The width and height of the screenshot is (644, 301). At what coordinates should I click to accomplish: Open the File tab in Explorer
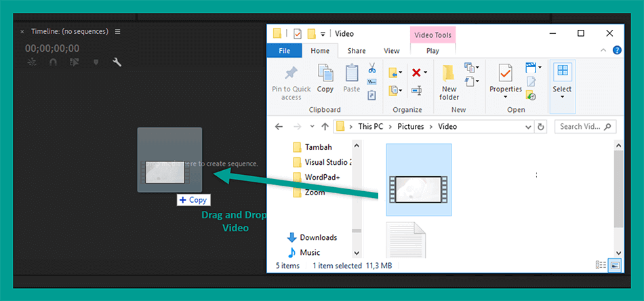pos(285,51)
